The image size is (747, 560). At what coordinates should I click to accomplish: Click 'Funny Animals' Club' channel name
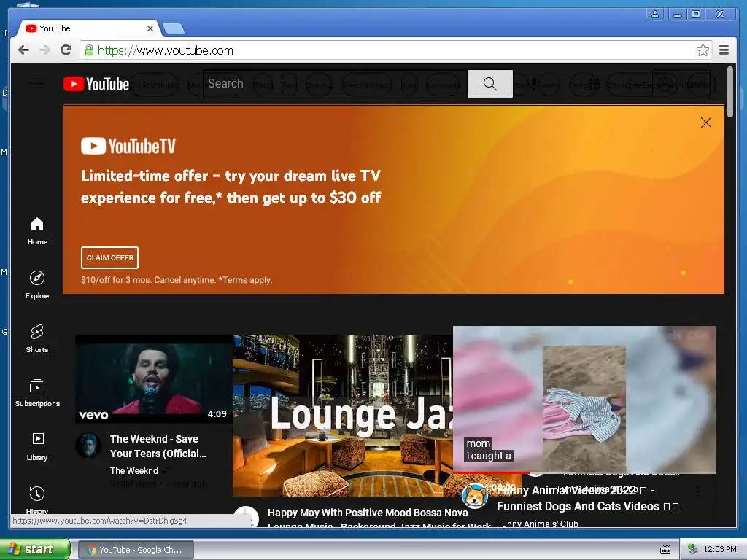click(538, 524)
